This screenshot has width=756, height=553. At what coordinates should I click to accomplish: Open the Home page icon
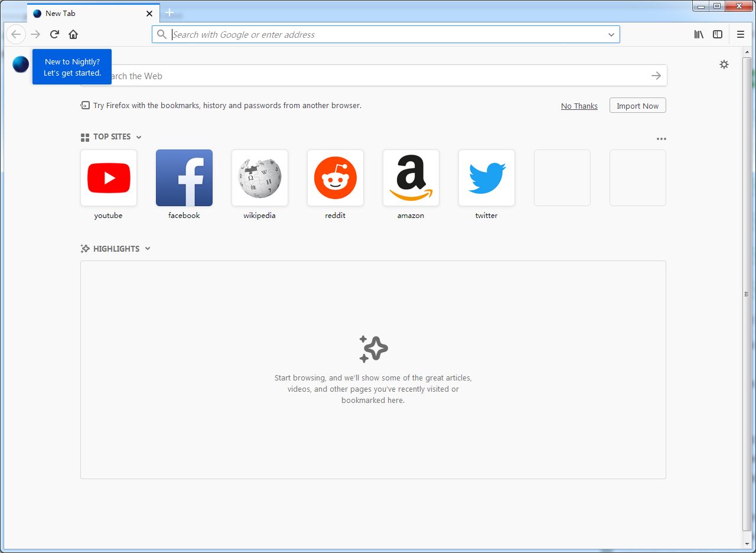click(73, 34)
